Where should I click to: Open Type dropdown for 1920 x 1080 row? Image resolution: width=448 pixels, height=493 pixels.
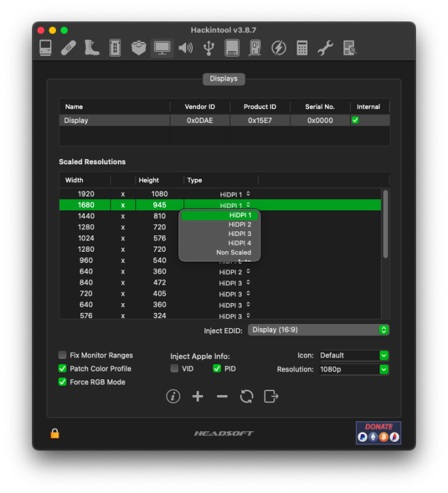235,195
